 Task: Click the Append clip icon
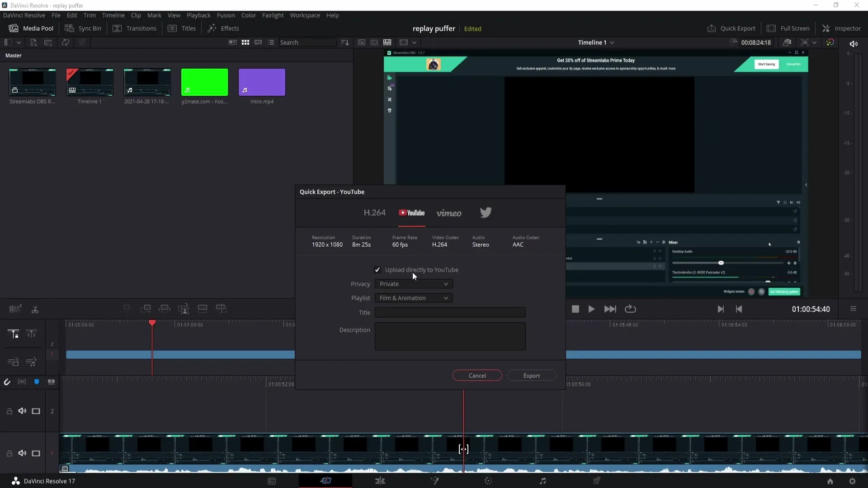click(146, 309)
